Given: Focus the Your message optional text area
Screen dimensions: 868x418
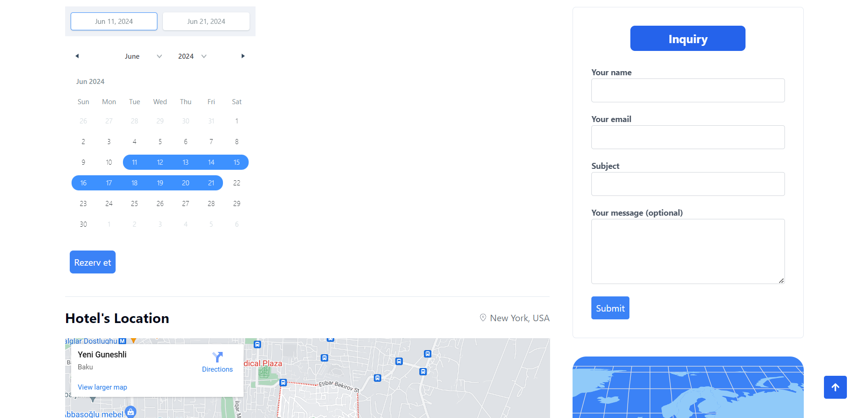Looking at the screenshot, I should tap(687, 251).
